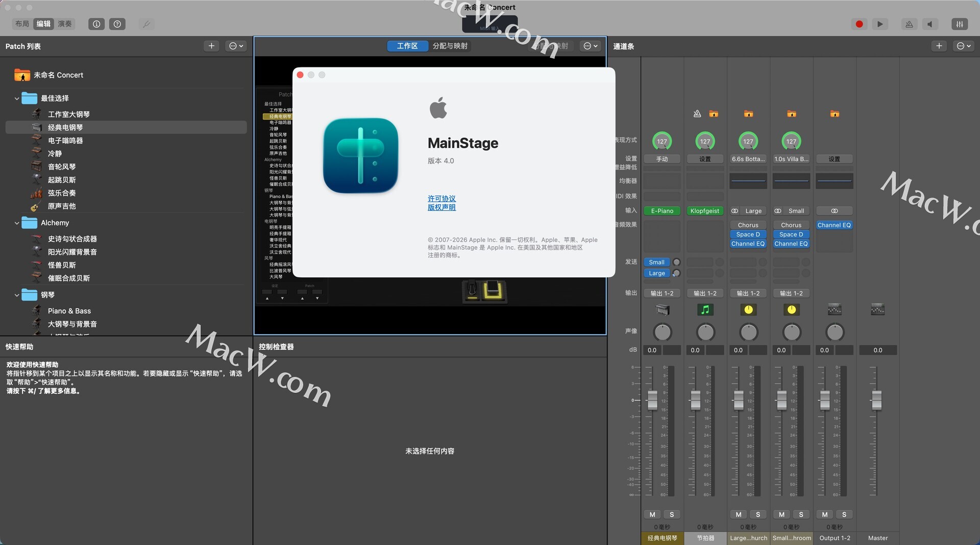Click the plus button in 通道条 header
Image resolution: width=980 pixels, height=545 pixels.
click(x=939, y=46)
